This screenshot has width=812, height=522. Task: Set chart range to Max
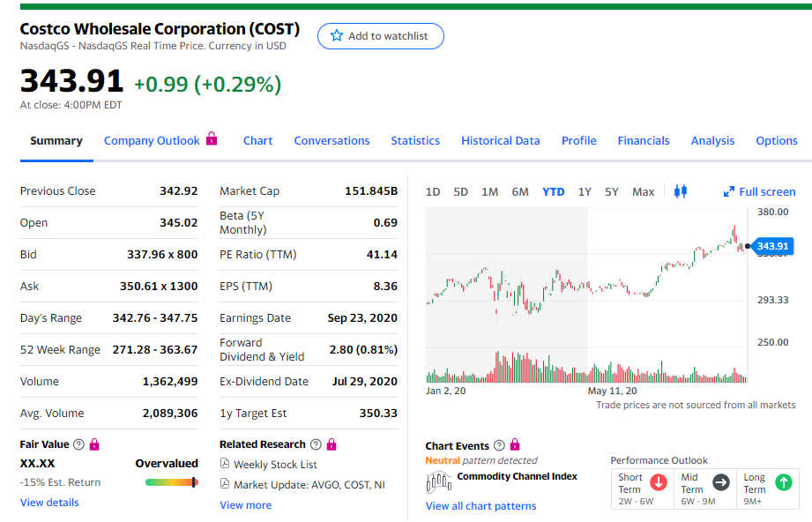click(x=644, y=191)
